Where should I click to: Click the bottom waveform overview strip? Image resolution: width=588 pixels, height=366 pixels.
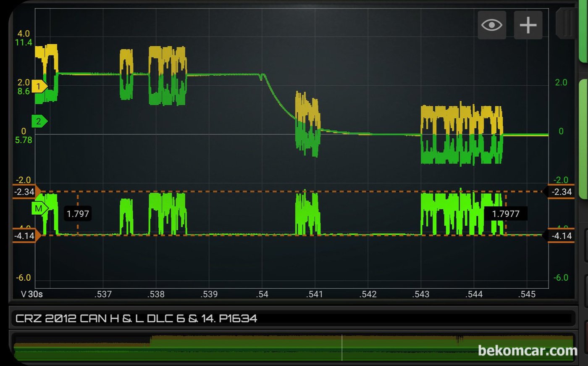coord(210,348)
